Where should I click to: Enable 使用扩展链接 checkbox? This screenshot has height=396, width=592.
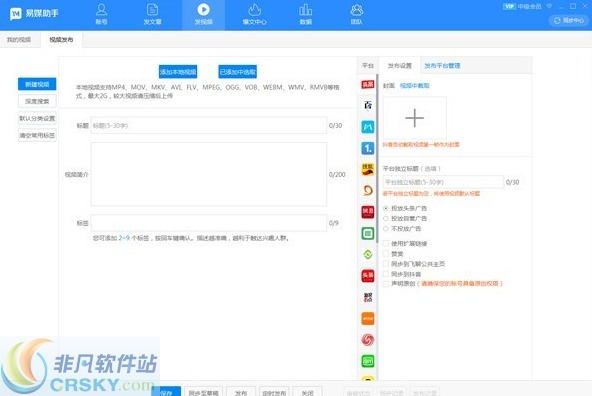[386, 243]
